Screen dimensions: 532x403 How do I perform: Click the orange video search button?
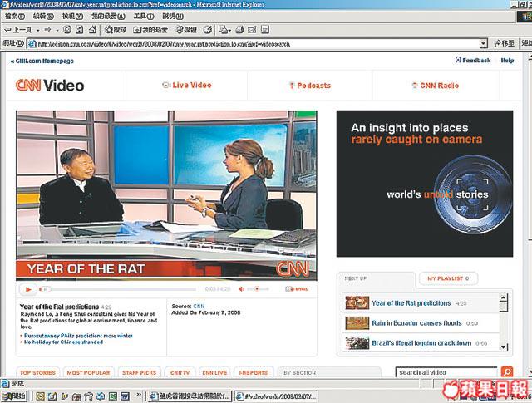[507, 372]
